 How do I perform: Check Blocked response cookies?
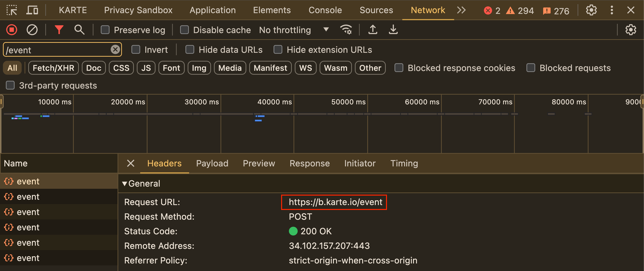click(399, 68)
